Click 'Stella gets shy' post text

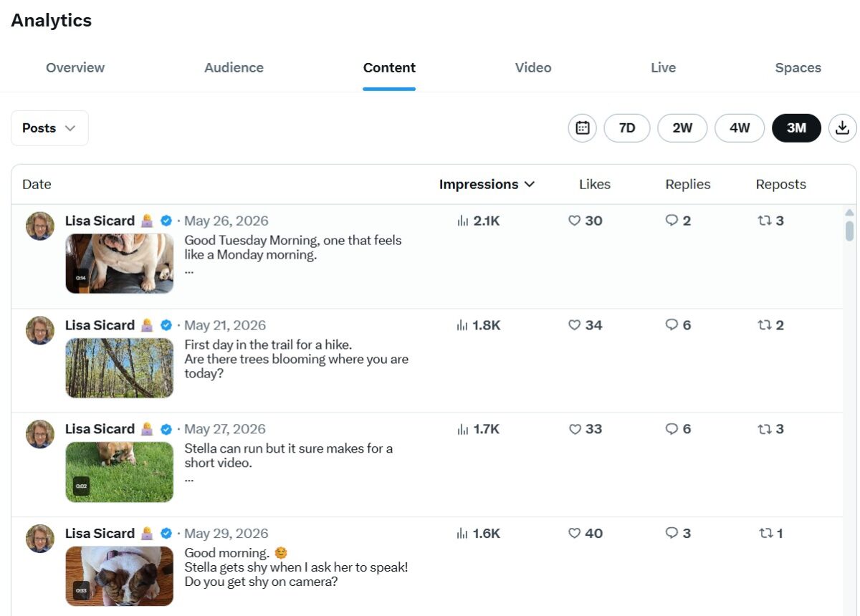click(x=296, y=567)
